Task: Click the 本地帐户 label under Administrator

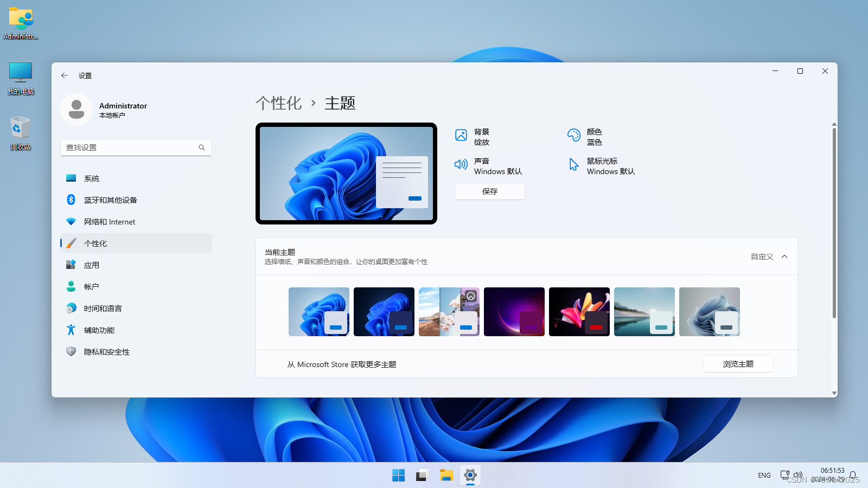Action: tap(112, 115)
